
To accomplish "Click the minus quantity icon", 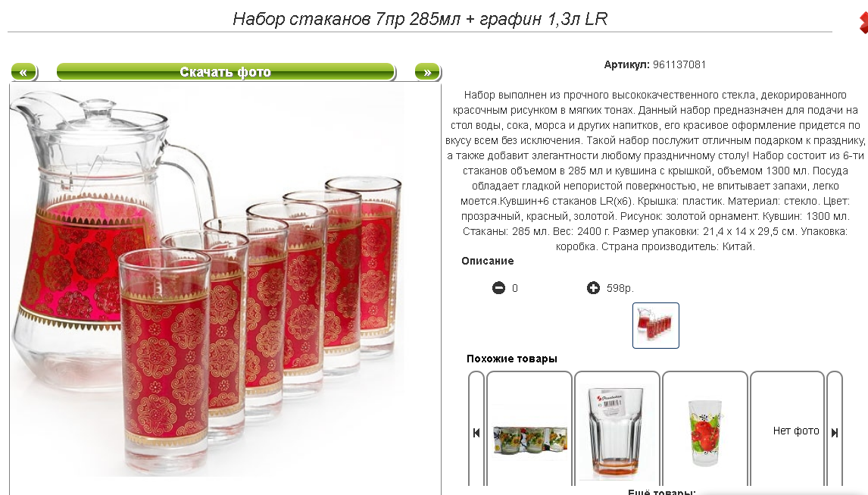I will 499,288.
